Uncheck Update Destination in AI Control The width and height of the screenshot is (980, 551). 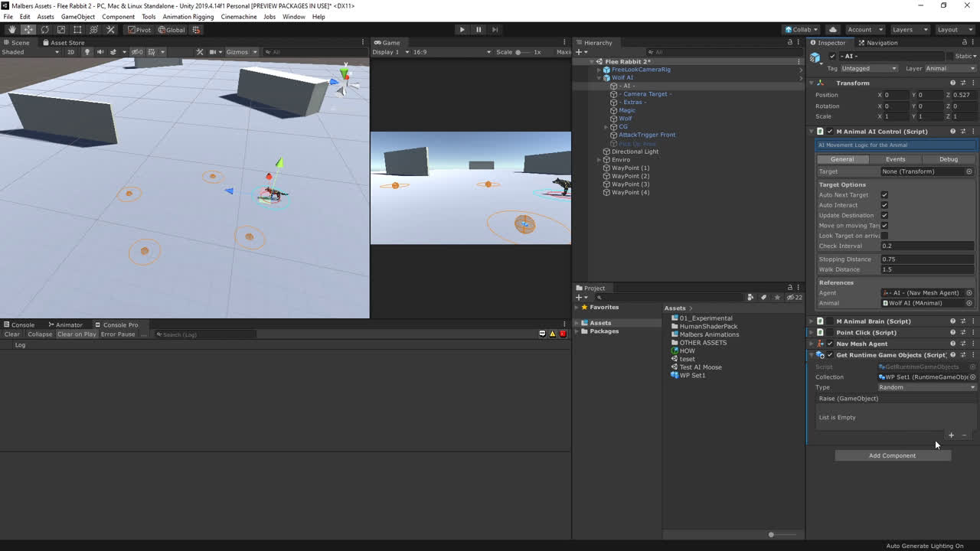(x=884, y=215)
